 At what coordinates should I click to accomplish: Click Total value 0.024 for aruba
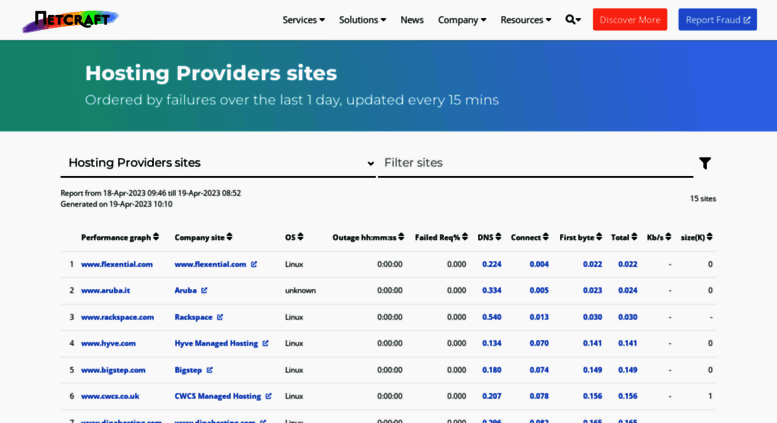627,290
